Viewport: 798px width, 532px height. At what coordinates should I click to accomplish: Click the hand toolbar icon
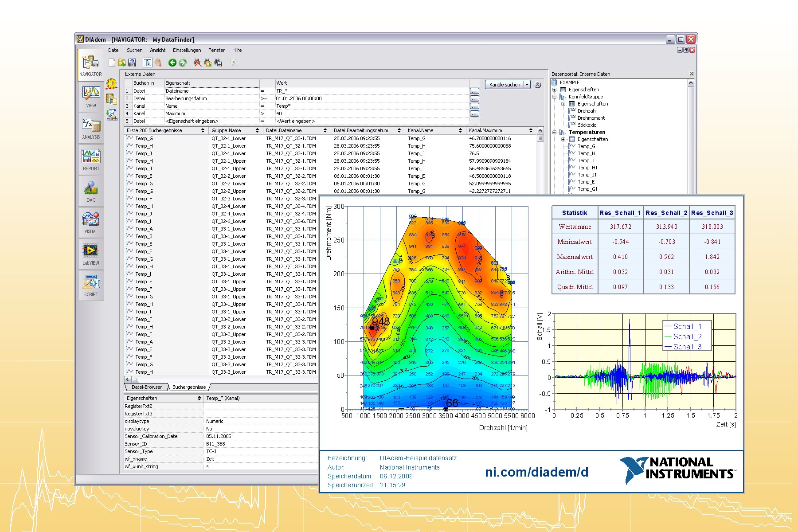tap(158, 63)
